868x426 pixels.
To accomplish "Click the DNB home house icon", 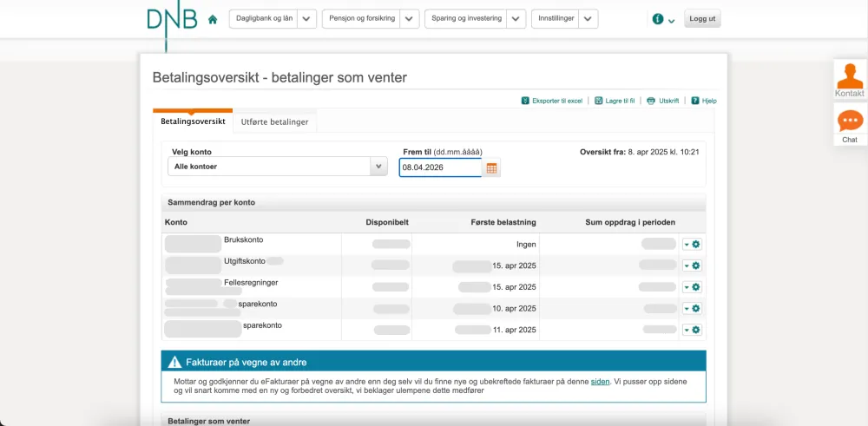I will 213,19.
